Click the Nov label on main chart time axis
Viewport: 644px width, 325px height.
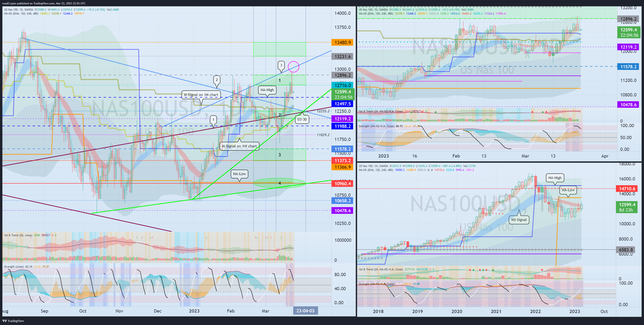pyautogui.click(x=119, y=311)
